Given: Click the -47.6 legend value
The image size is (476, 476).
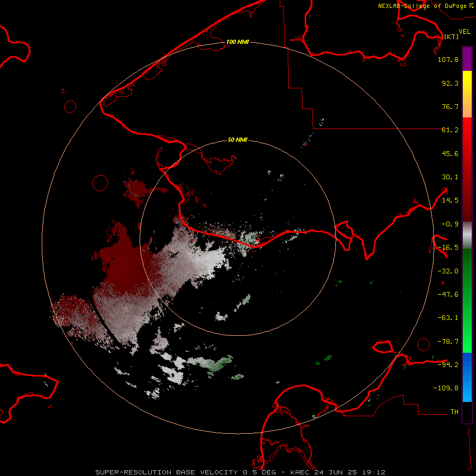Looking at the screenshot, I should [448, 295].
